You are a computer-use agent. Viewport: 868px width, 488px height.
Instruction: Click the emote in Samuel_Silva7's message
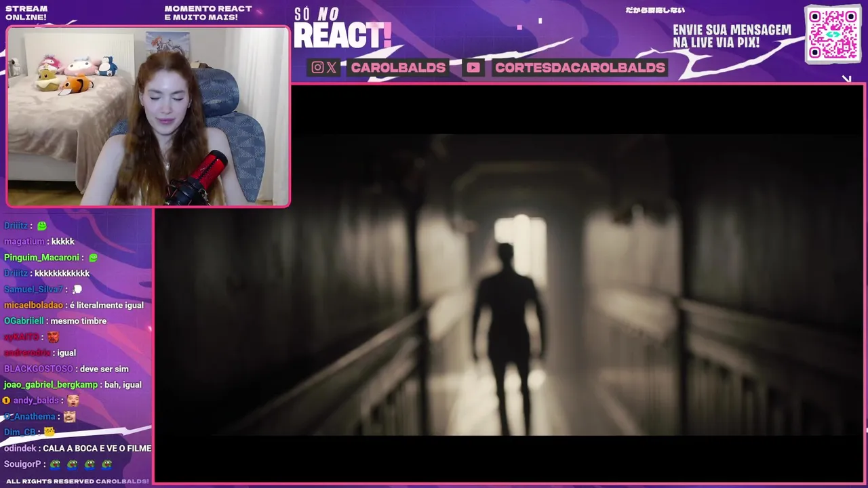tap(77, 289)
